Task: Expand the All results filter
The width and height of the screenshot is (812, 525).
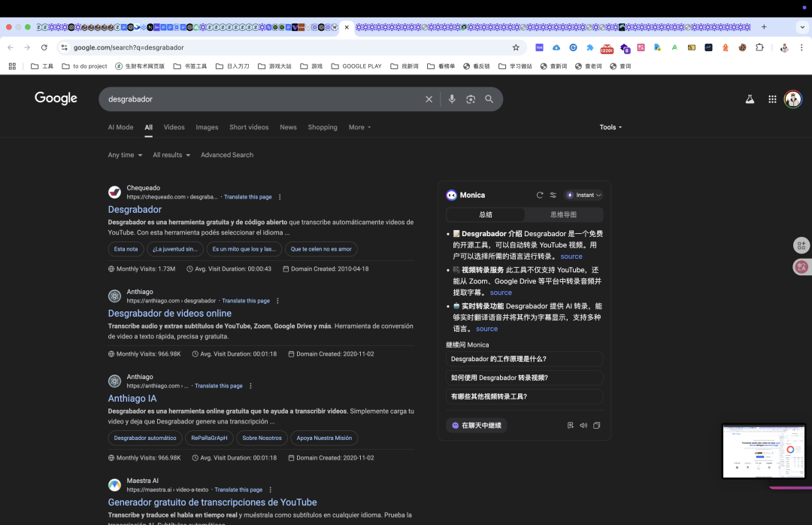Action: [x=171, y=155]
